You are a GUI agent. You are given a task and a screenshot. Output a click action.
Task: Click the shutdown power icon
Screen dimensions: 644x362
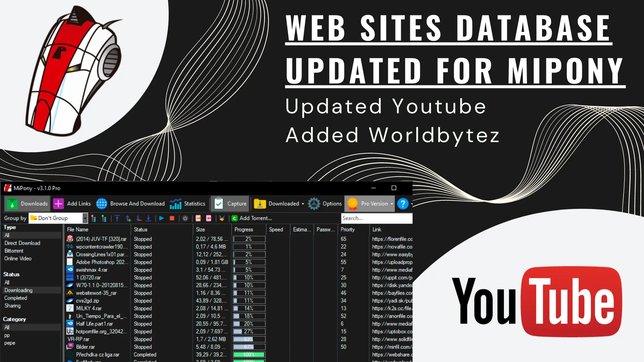point(185,218)
